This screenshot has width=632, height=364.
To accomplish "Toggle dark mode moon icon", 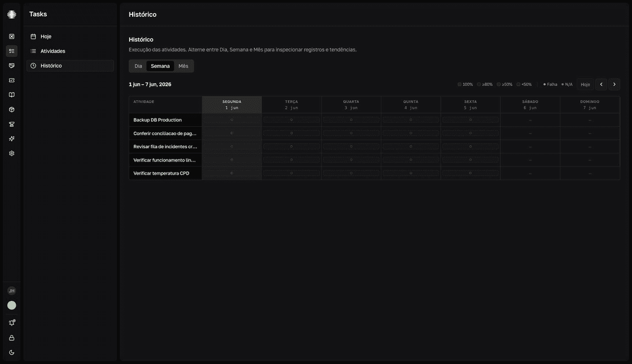I will tap(12, 352).
